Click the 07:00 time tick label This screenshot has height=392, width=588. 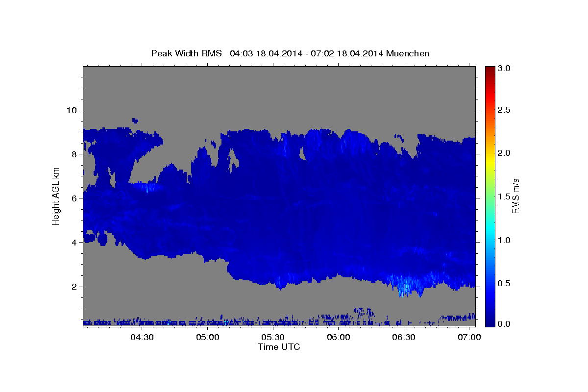(469, 338)
